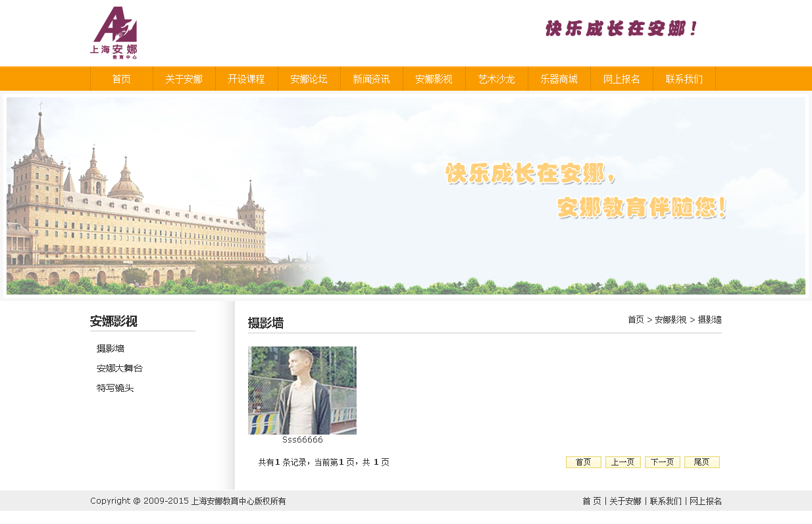Viewport: 812px width, 524px height.
Task: Go to 关于安娜 in the navigation bar
Action: click(x=184, y=79)
